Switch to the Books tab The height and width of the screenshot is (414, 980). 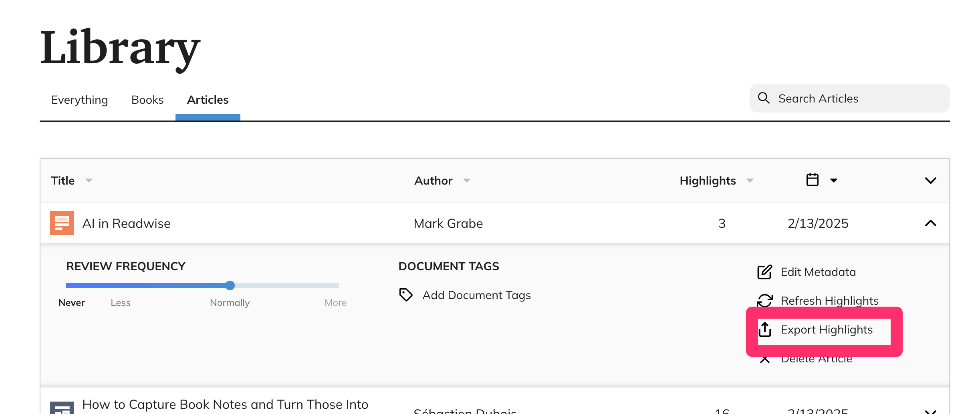click(x=147, y=100)
